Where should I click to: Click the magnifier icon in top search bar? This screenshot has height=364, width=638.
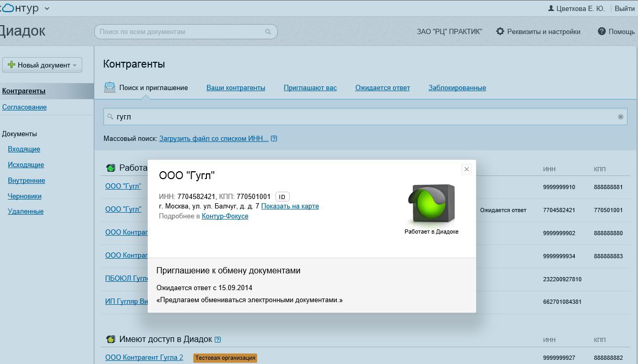click(x=268, y=32)
